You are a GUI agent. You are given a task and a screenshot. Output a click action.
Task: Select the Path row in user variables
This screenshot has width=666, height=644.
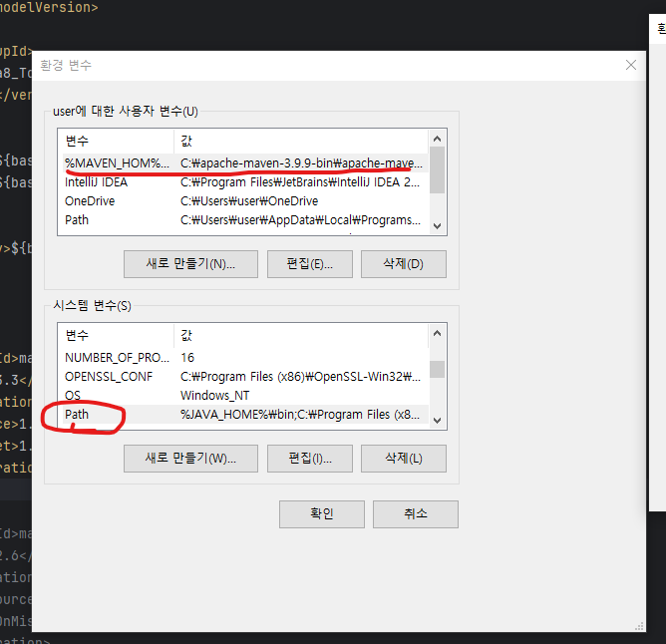tap(245, 220)
